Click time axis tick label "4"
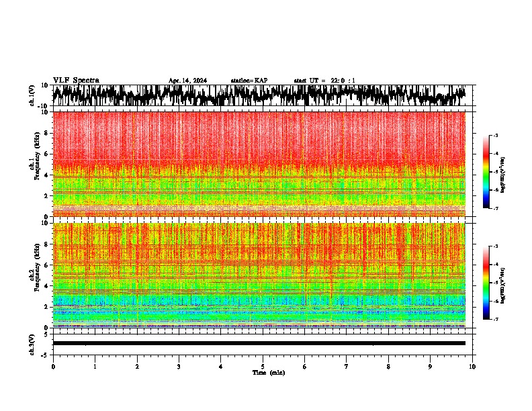 (x=220, y=367)
